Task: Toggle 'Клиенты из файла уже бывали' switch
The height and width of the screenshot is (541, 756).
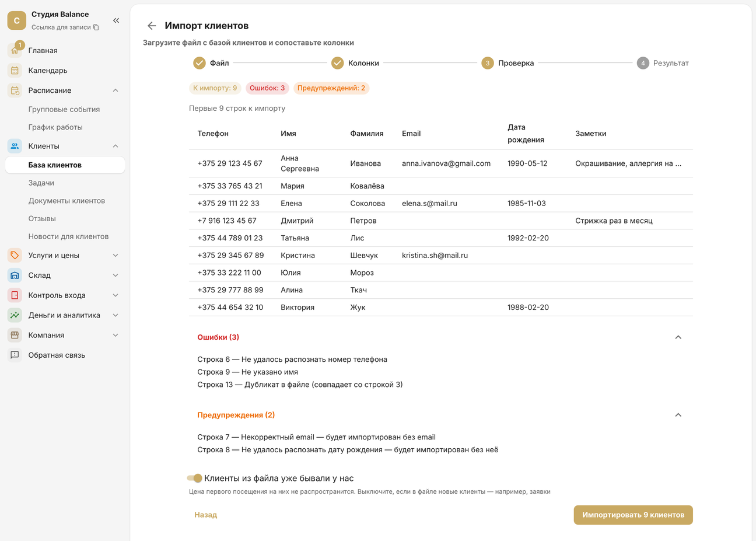Action: tap(194, 478)
